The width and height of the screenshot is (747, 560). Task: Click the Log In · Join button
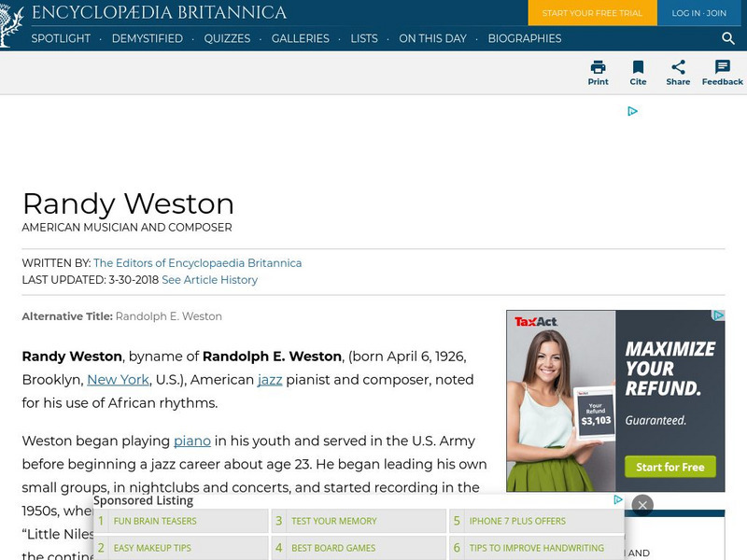pos(698,13)
